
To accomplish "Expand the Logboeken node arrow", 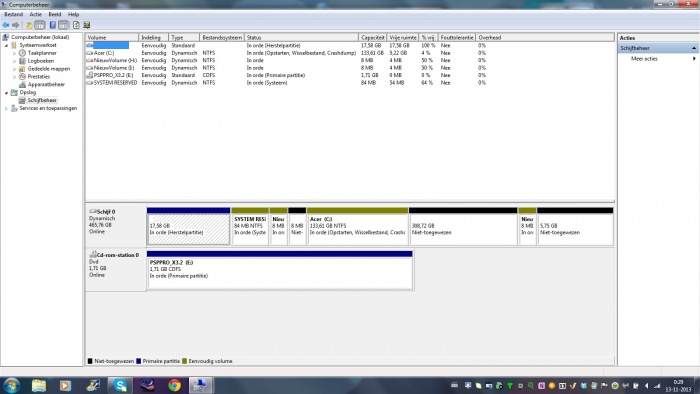I will coord(15,61).
